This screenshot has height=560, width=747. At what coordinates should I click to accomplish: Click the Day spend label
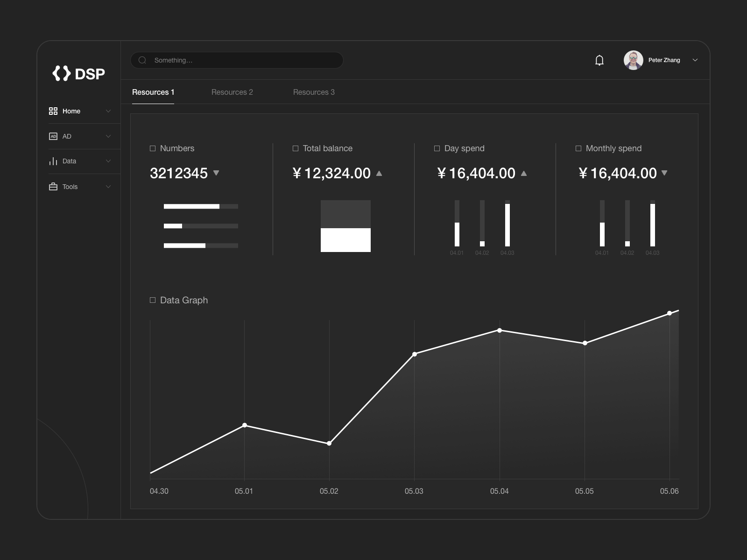[x=465, y=148]
